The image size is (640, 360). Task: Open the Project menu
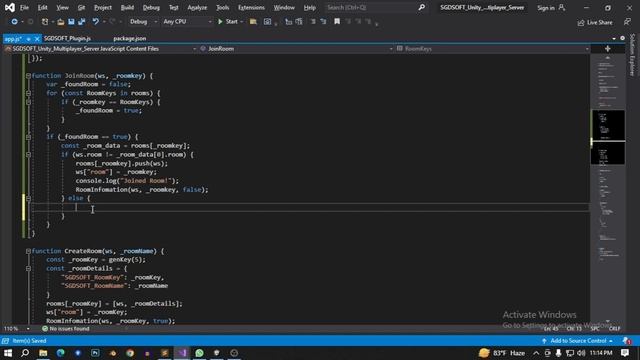pos(103,7)
